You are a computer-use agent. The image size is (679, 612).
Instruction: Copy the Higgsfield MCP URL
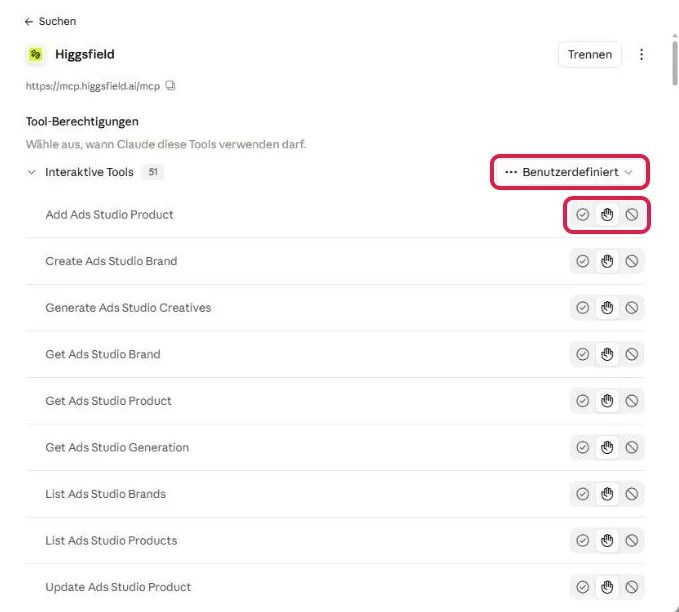click(x=171, y=85)
